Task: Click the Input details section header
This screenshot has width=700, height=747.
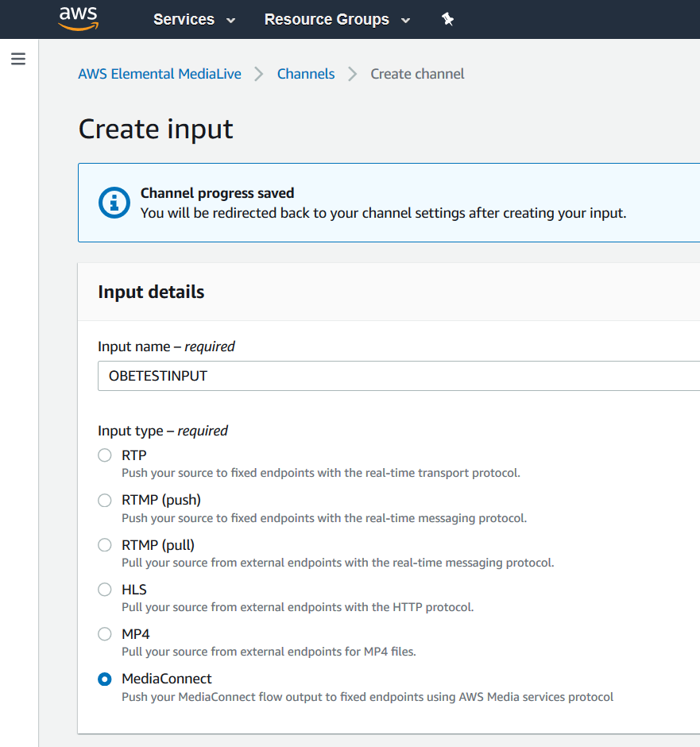Action: 151,292
